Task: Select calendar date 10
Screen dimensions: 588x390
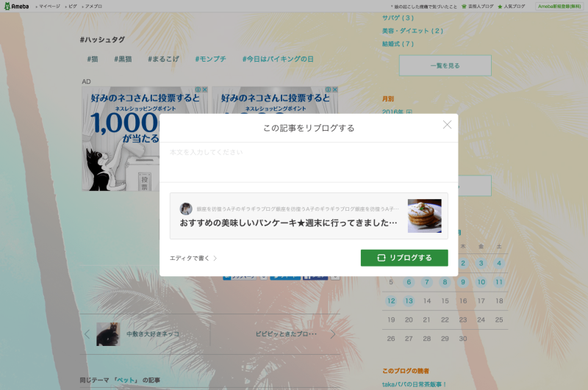Action: (481, 282)
